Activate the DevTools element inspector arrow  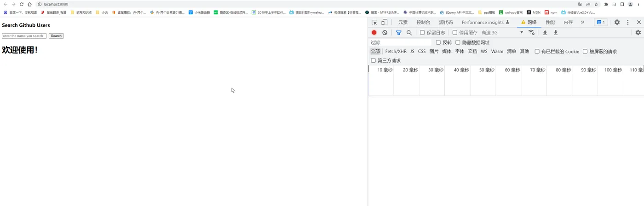pos(374,22)
